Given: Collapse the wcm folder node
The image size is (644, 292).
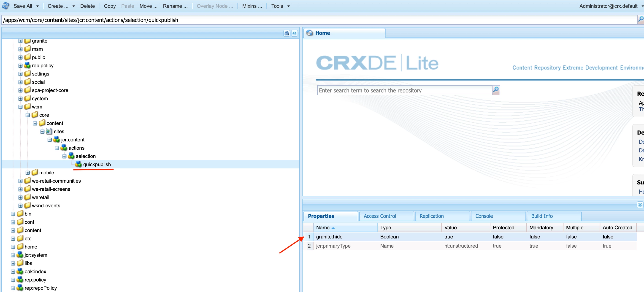Looking at the screenshot, I should tap(21, 107).
